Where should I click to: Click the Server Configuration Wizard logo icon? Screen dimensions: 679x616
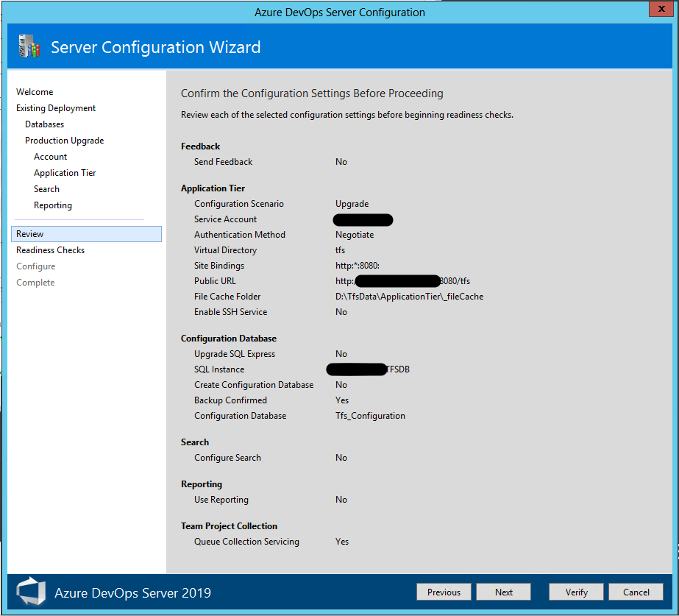pos(29,46)
